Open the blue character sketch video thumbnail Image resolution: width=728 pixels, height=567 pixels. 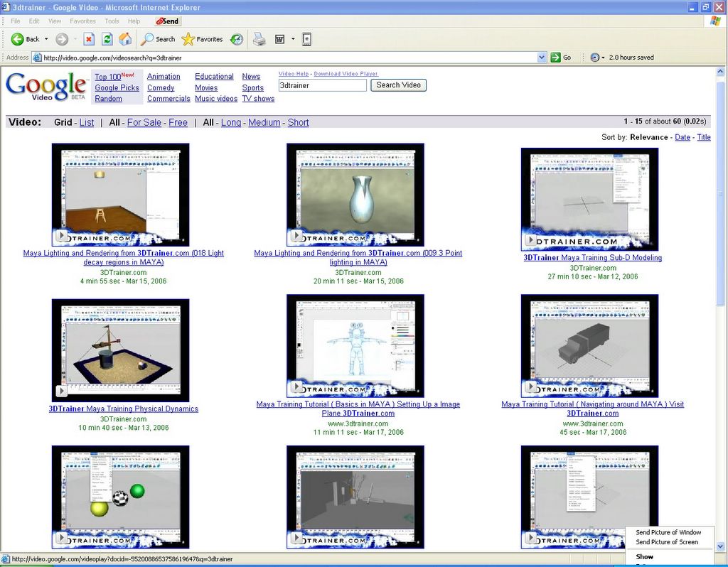coord(355,346)
